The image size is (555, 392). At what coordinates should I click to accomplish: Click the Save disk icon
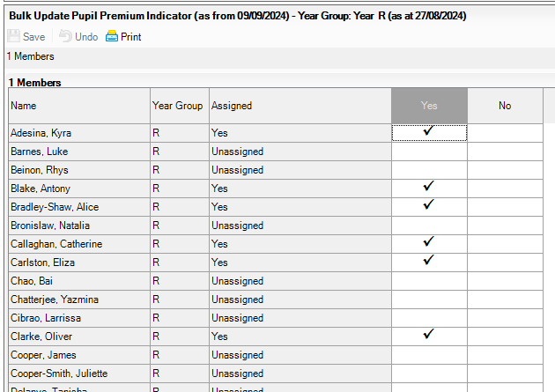click(13, 37)
